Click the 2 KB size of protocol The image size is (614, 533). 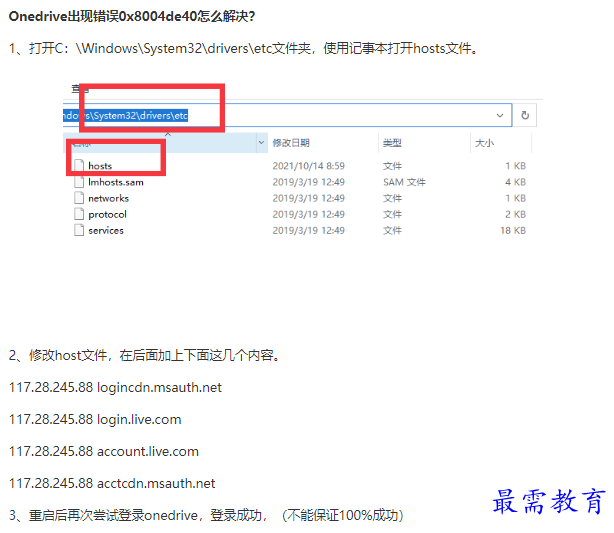tap(515, 214)
